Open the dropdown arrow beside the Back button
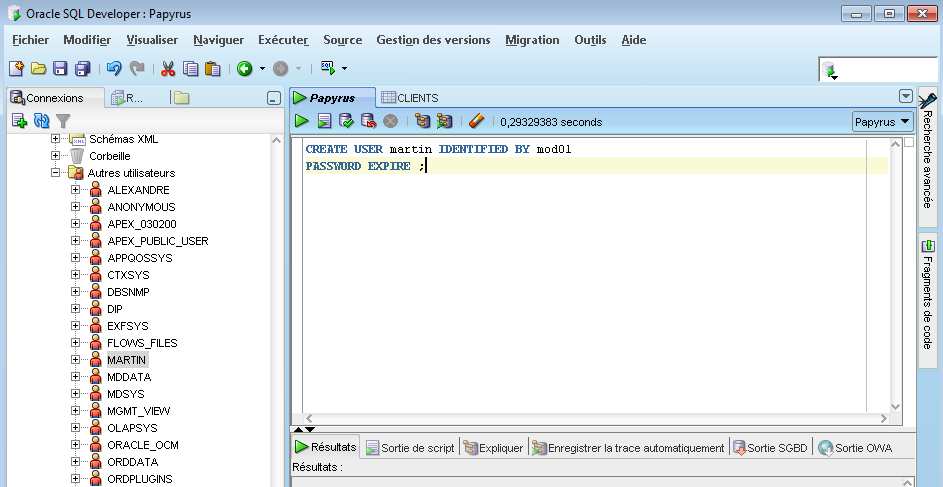 [x=262, y=68]
